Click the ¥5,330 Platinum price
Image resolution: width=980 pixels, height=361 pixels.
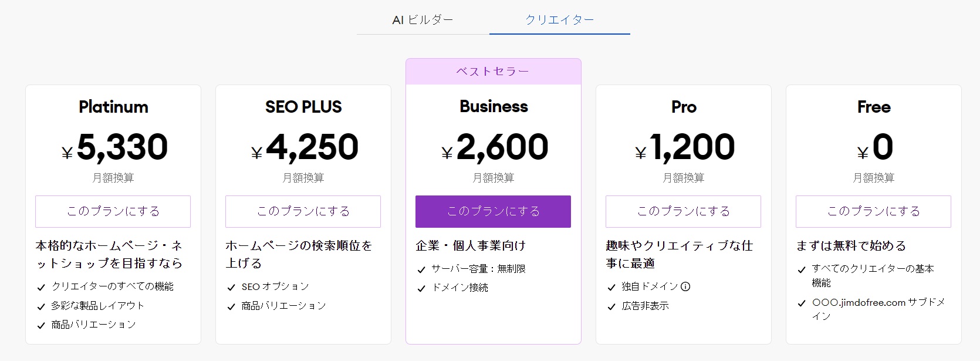[114, 147]
